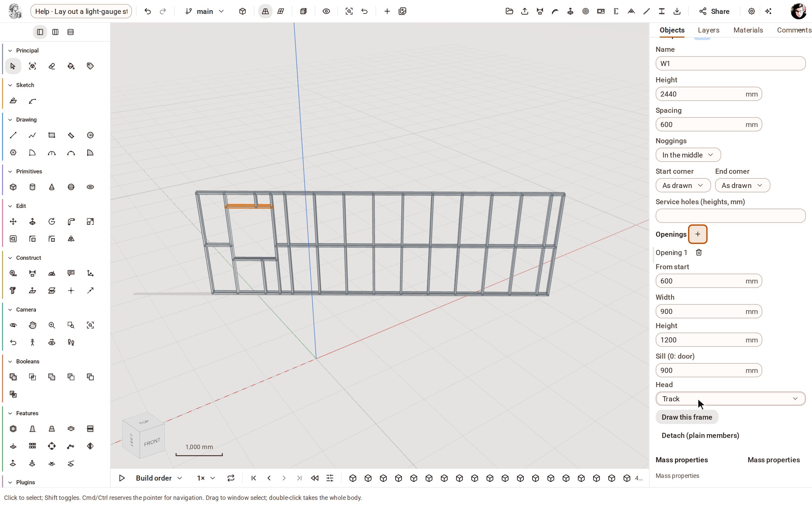
Task: Select the Tape Measure tool in Construct
Action: tap(13, 273)
